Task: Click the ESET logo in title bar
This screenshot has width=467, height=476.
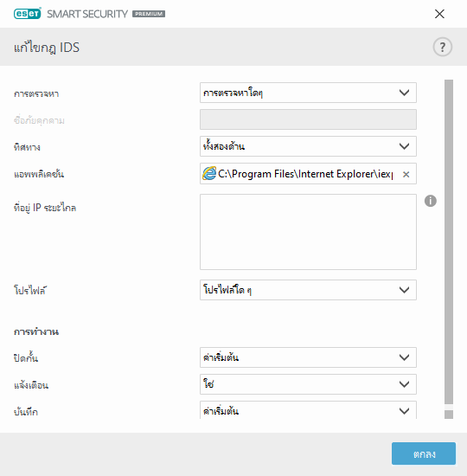Action: (28, 14)
